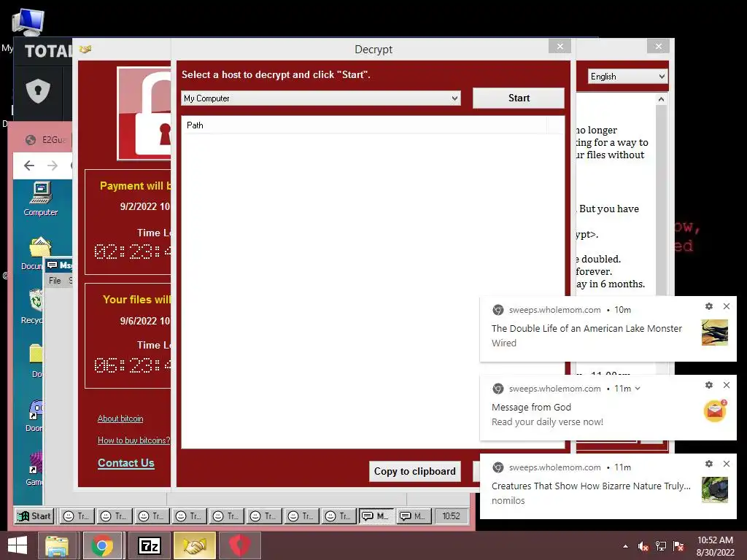Click the TotalAV shield icon in its sidebar

[x=38, y=90]
